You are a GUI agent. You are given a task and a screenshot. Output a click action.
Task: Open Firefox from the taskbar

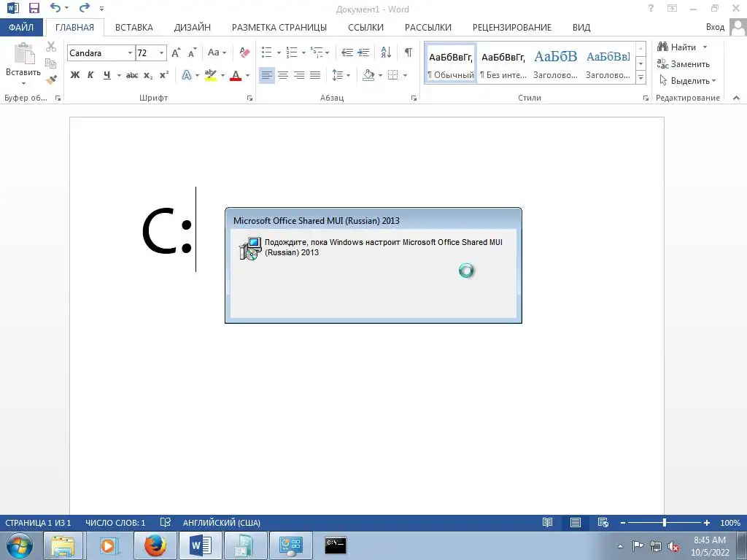[x=155, y=545]
